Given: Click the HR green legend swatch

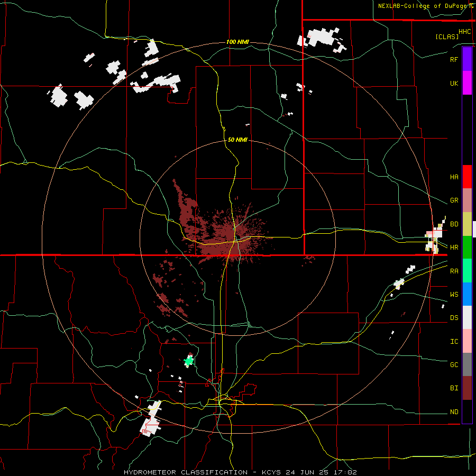Looking at the screenshot, I should pyautogui.click(x=467, y=248).
